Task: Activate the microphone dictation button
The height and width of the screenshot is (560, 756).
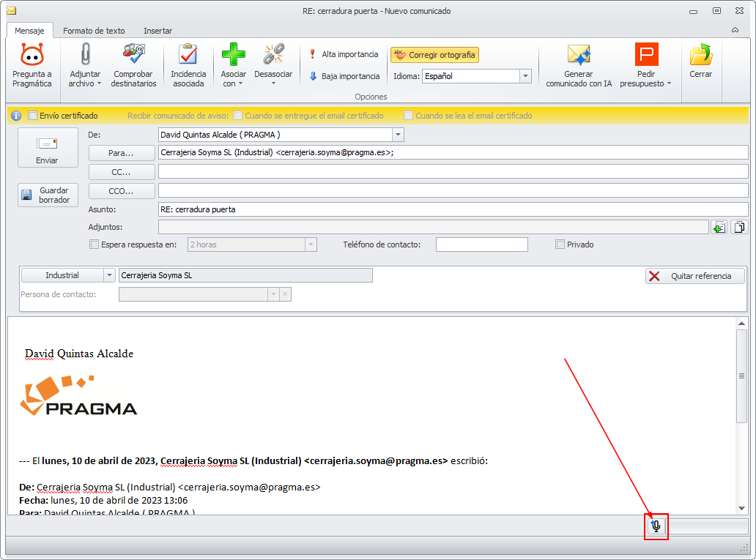Action: click(656, 526)
